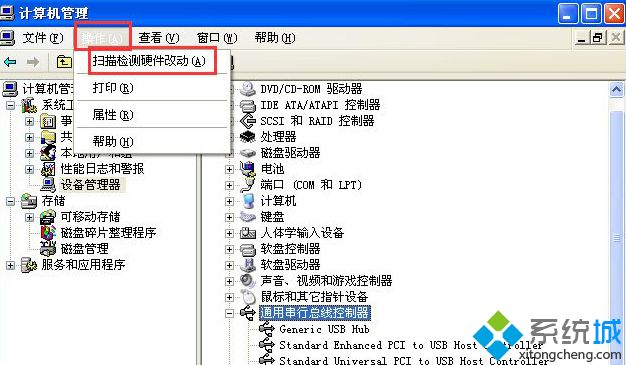Select 帮助(H) in the dropdown menu
The height and width of the screenshot is (365, 626).
click(113, 142)
